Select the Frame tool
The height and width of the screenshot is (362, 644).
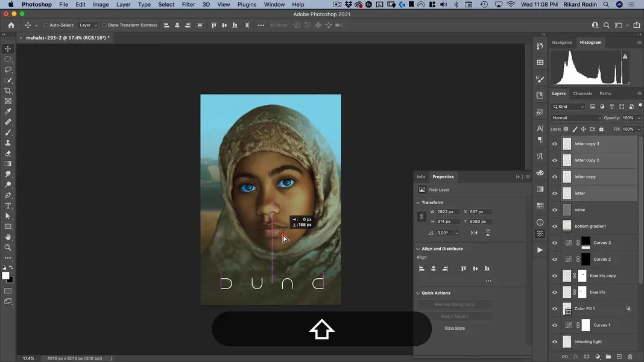(8, 101)
